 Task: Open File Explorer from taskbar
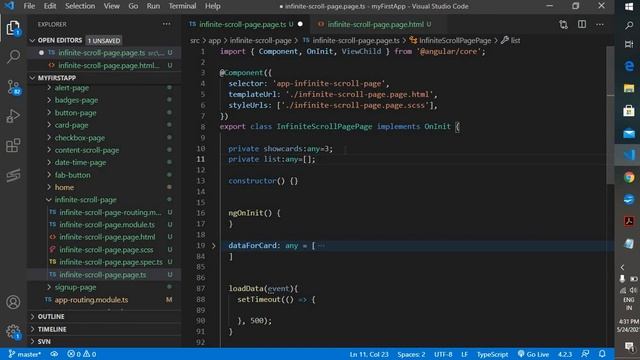tap(629, 88)
